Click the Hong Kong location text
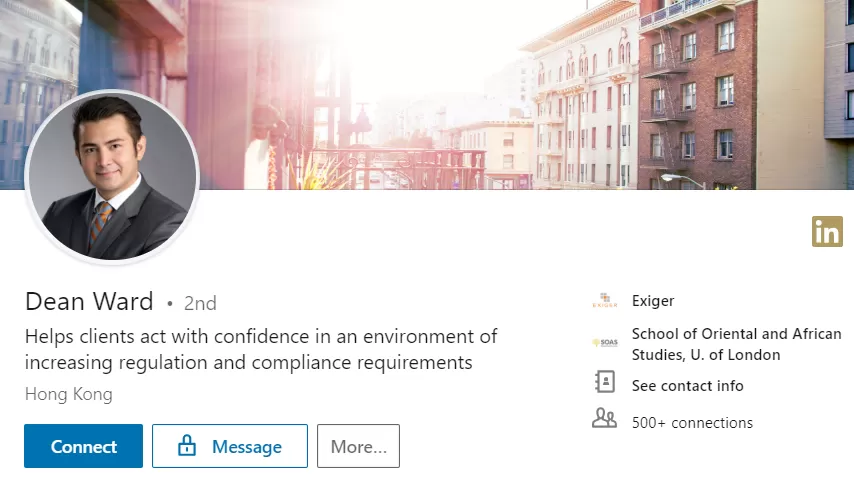Image resolution: width=854 pixels, height=477 pixels. 69,394
